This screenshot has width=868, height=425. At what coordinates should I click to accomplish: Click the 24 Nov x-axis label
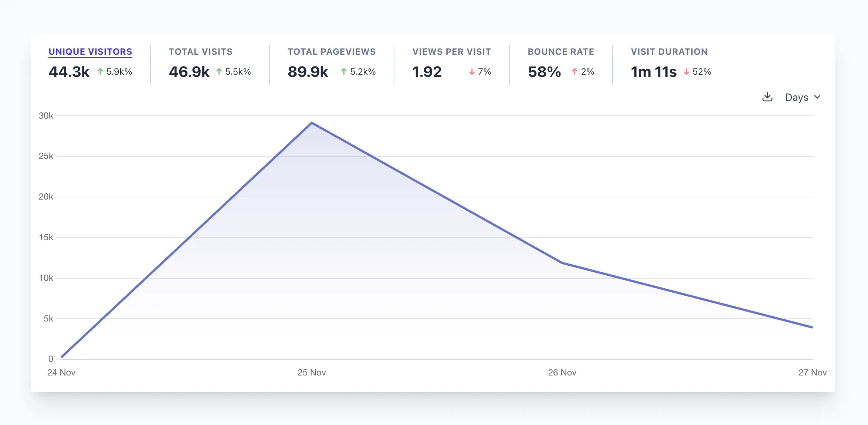[x=61, y=373]
